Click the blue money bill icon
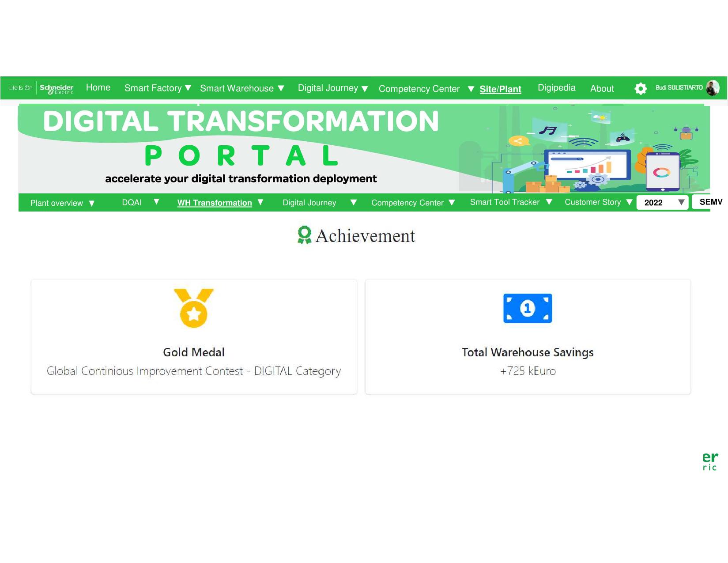Image resolution: width=728 pixels, height=563 pixels. pyautogui.click(x=528, y=308)
